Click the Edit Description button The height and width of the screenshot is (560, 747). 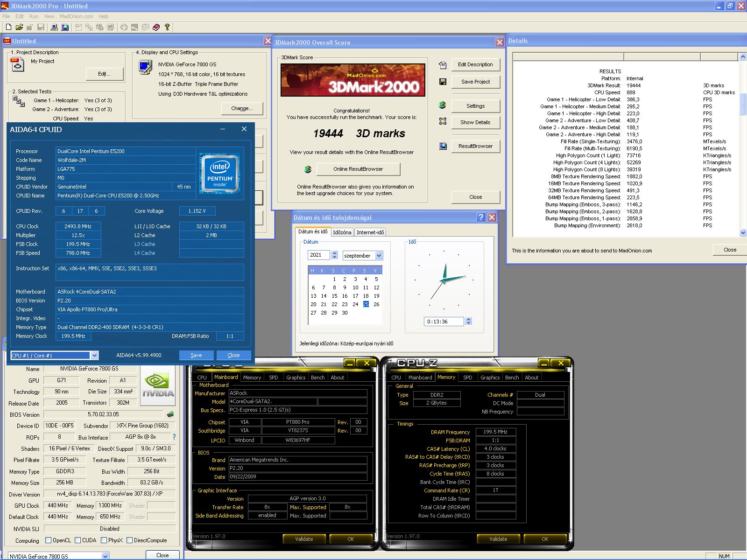[475, 64]
